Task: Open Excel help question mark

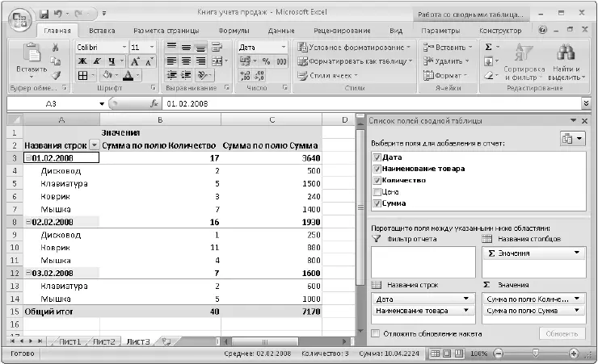Action: tap(543, 30)
